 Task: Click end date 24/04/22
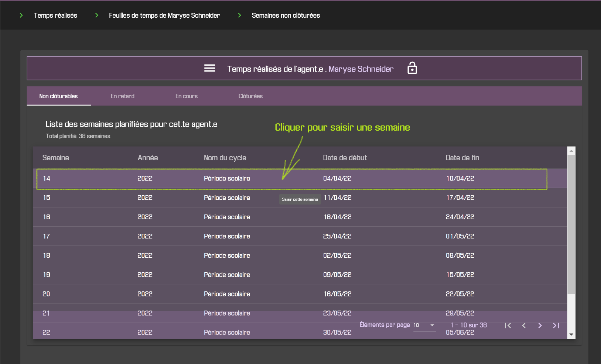[460, 217]
